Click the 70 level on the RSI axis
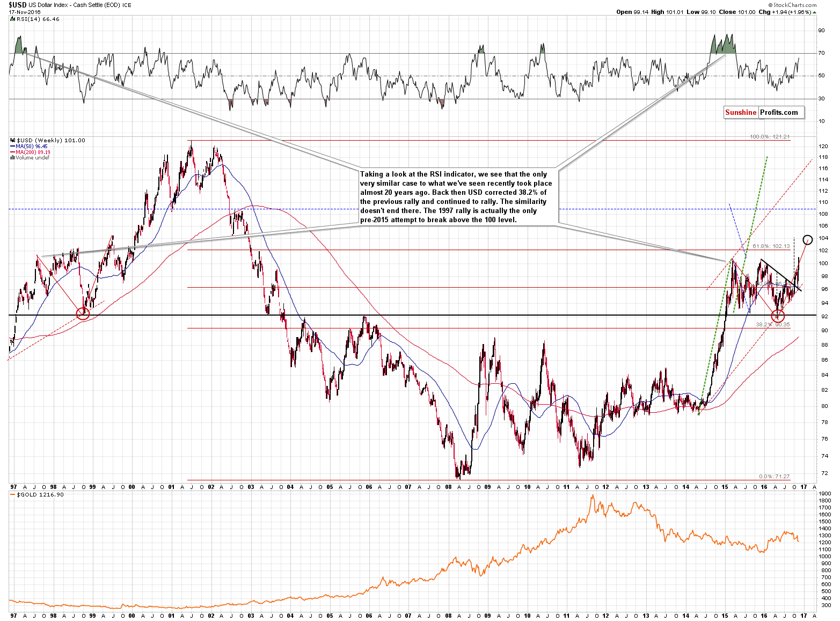This screenshot has width=840, height=621. click(x=821, y=53)
